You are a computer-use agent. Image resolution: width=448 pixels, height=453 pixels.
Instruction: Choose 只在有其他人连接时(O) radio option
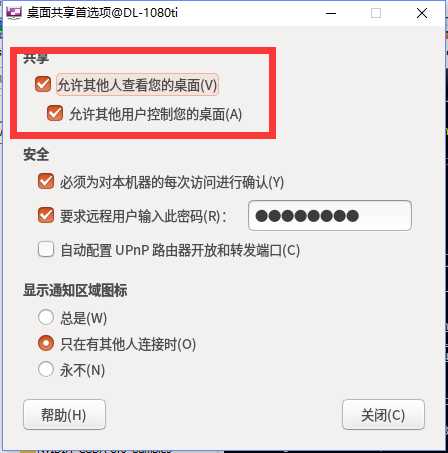[x=46, y=343]
